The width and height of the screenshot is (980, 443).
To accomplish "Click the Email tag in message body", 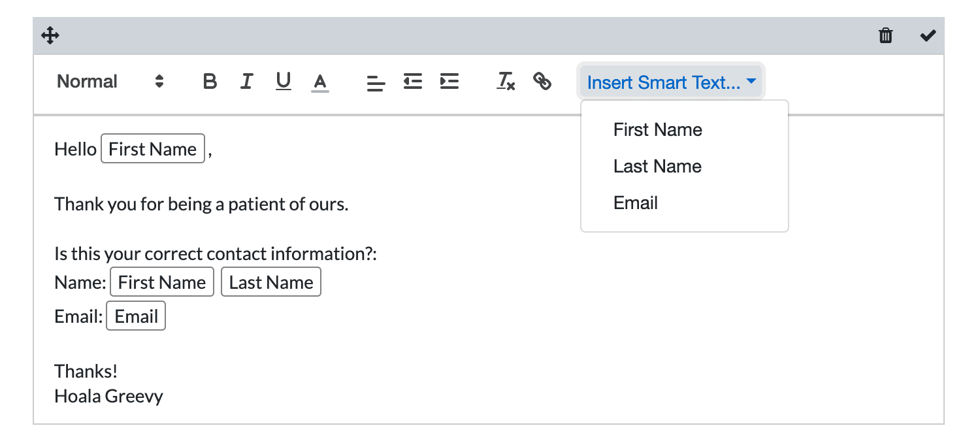I will 136,316.
